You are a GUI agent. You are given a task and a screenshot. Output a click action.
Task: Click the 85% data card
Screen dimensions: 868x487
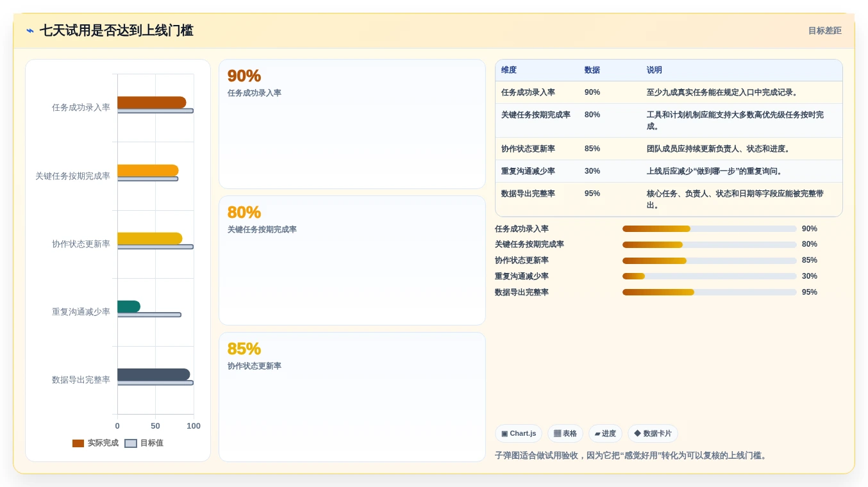click(x=352, y=397)
